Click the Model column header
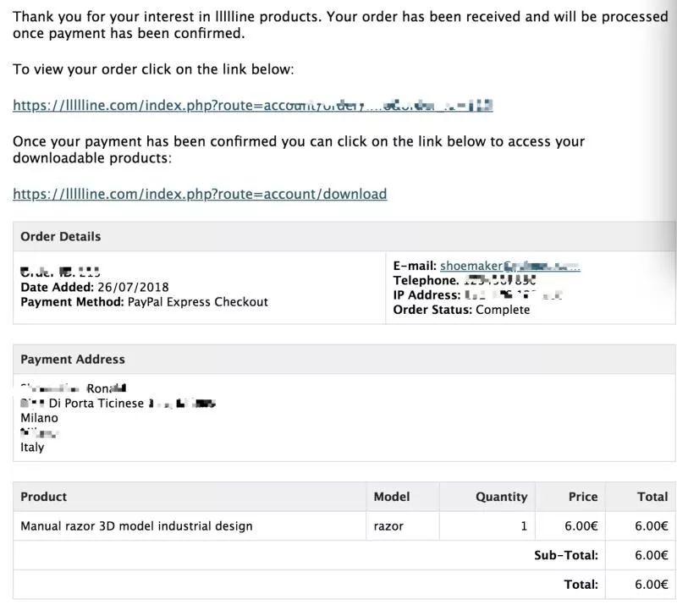Screen dimensions: 677x616 click(392, 497)
